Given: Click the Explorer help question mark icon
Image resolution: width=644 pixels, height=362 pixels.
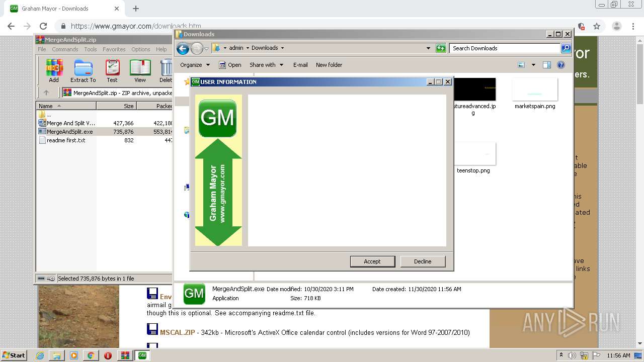Looking at the screenshot, I should pos(561,65).
